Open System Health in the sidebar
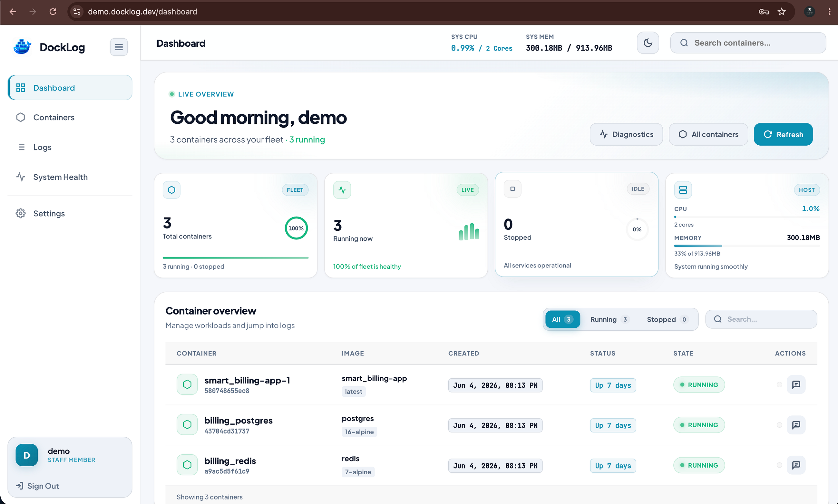Viewport: 838px width, 504px height. 70,177
